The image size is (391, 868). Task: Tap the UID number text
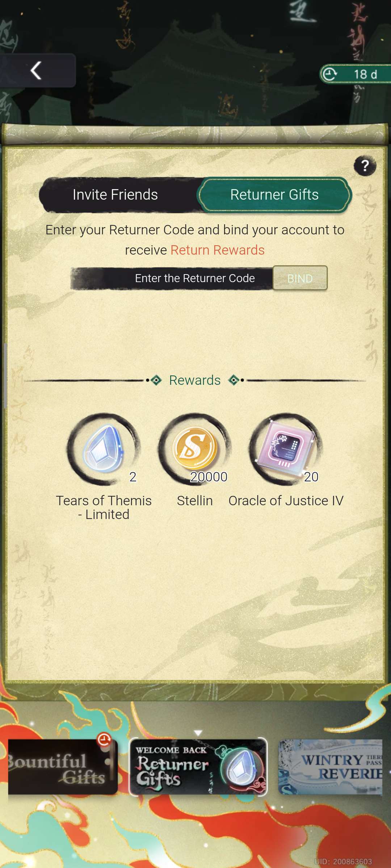(343, 861)
